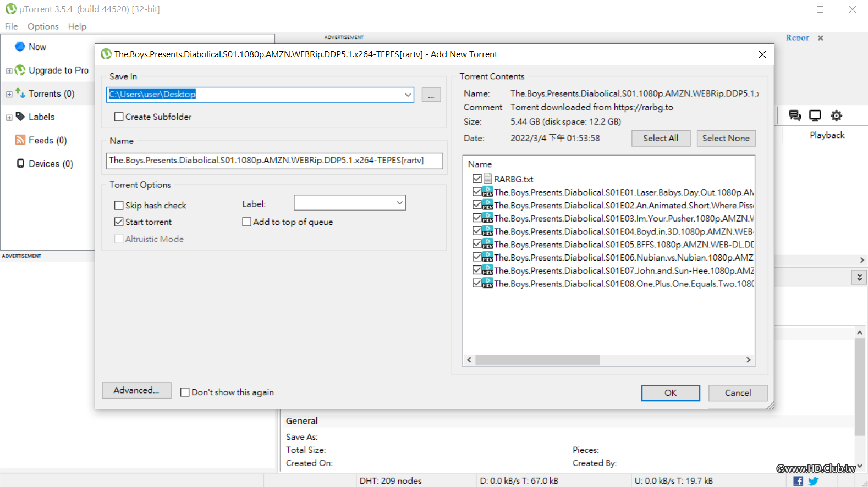
Task: Click the file list scroll right arrow
Action: (x=748, y=360)
